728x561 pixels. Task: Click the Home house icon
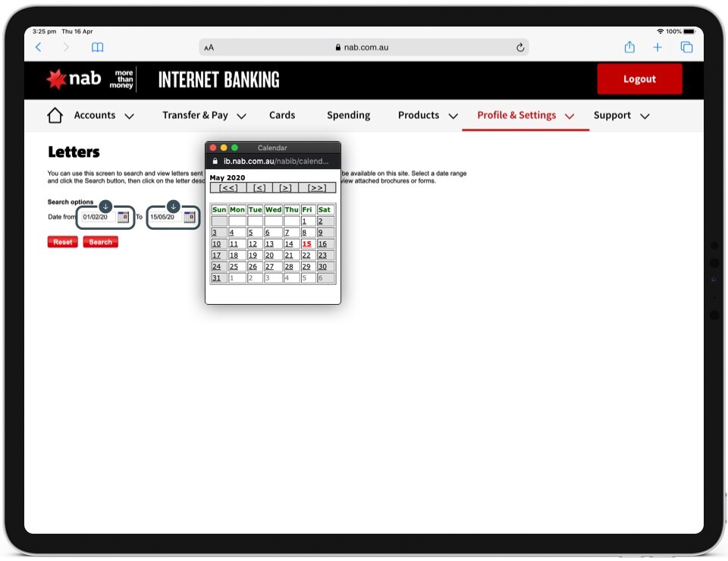(55, 115)
